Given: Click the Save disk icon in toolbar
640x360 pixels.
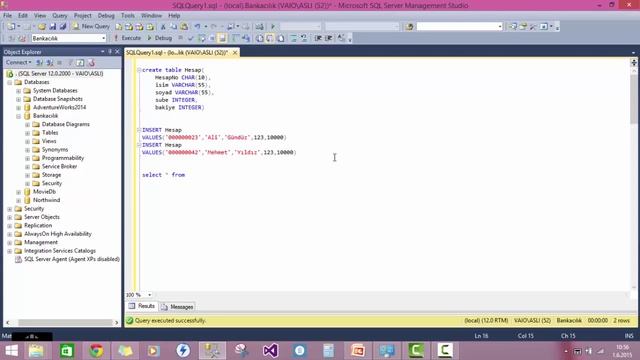Looking at the screenshot, I should click(x=53, y=27).
